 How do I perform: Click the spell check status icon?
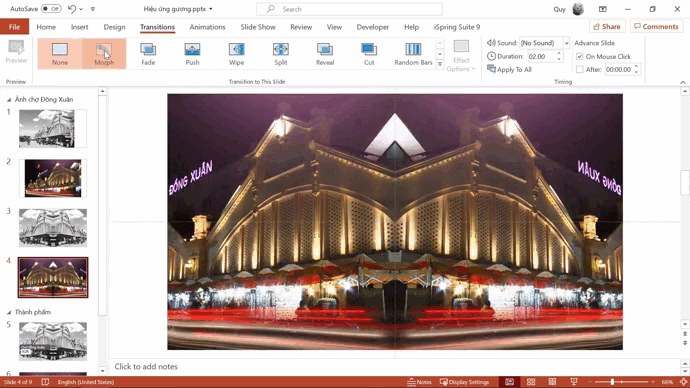click(45, 382)
